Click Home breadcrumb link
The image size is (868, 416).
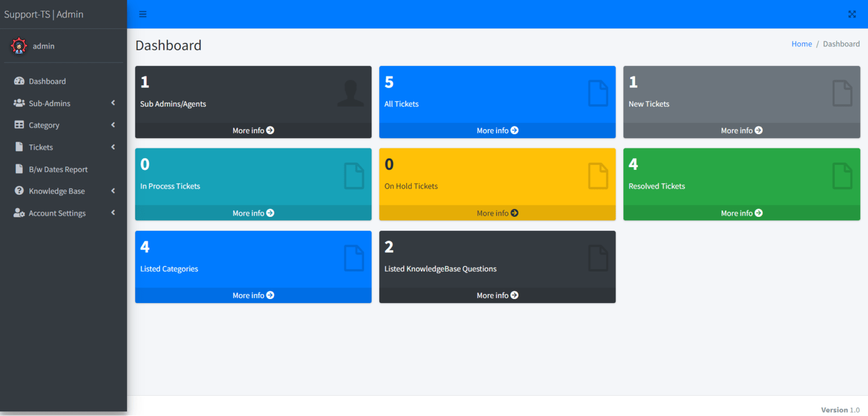point(801,43)
